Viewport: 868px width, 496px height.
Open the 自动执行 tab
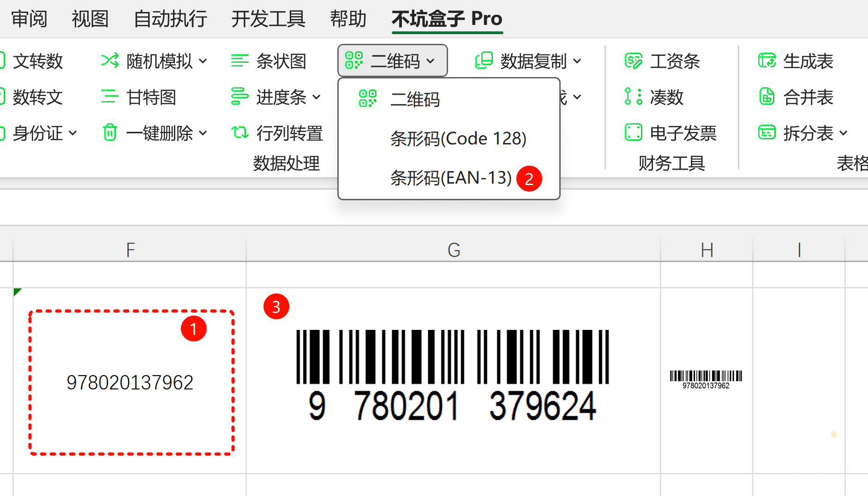[x=170, y=19]
